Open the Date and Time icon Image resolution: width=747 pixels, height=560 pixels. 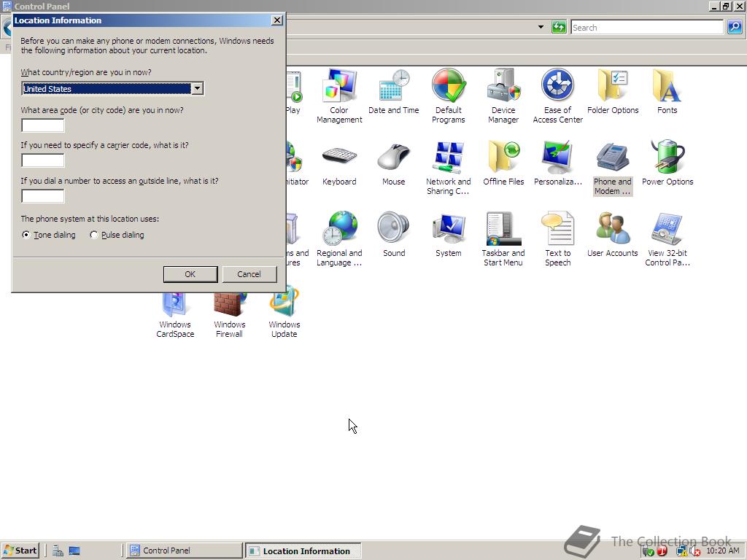[393, 92]
